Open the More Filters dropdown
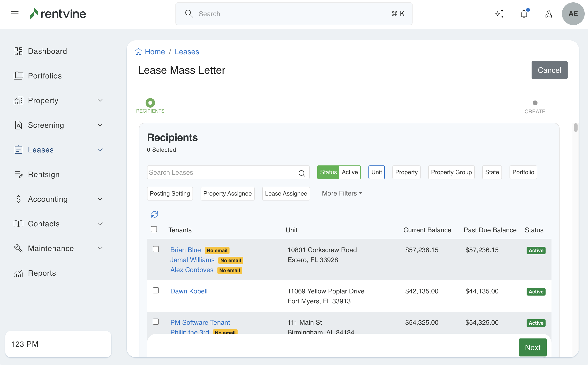The image size is (588, 365). pyautogui.click(x=342, y=193)
